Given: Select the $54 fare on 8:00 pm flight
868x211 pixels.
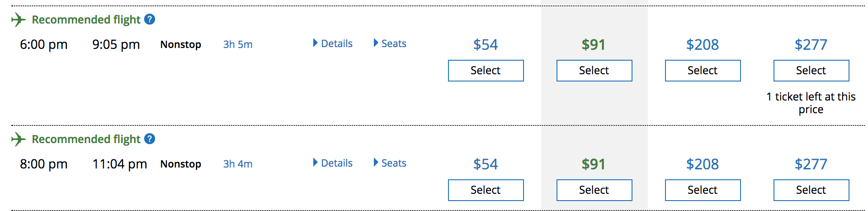Looking at the screenshot, I should (486, 190).
